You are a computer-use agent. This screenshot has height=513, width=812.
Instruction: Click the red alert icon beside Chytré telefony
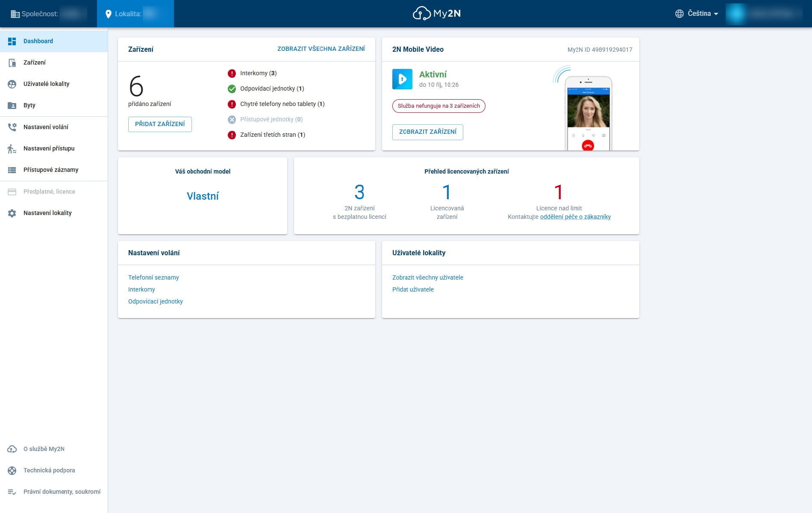(x=232, y=104)
